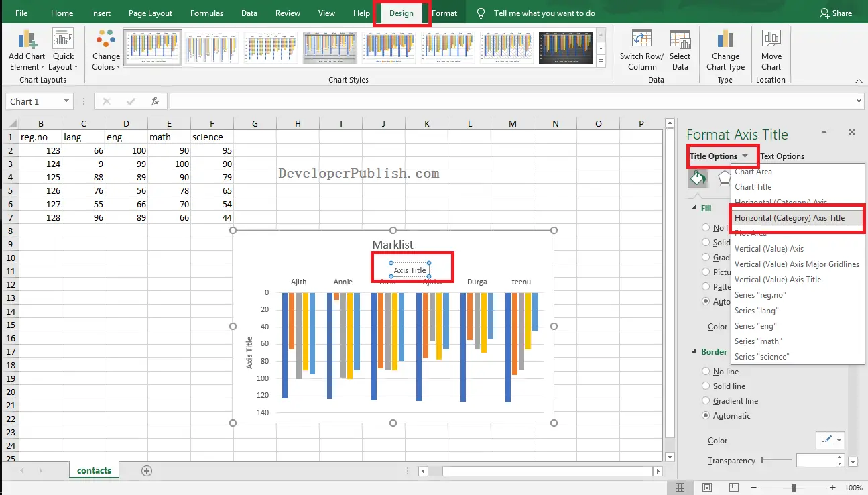Open the File menu
The height and width of the screenshot is (495, 868).
tap(21, 13)
